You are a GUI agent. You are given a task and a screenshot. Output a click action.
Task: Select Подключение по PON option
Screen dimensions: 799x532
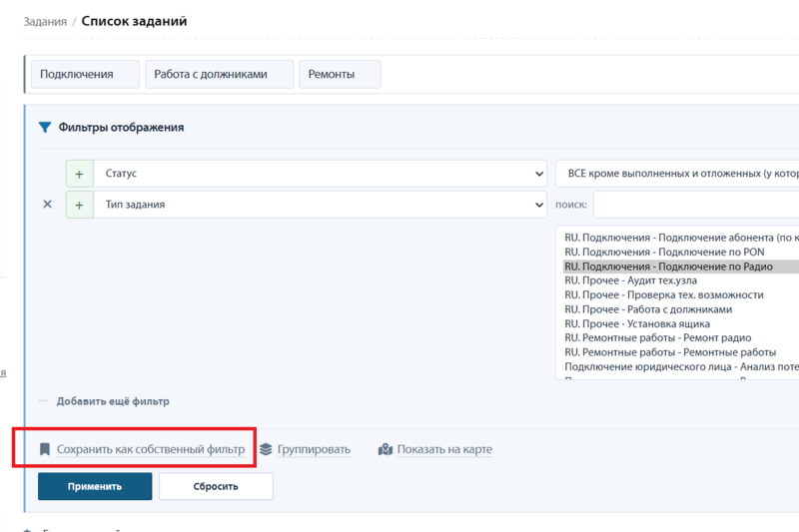tap(681, 252)
